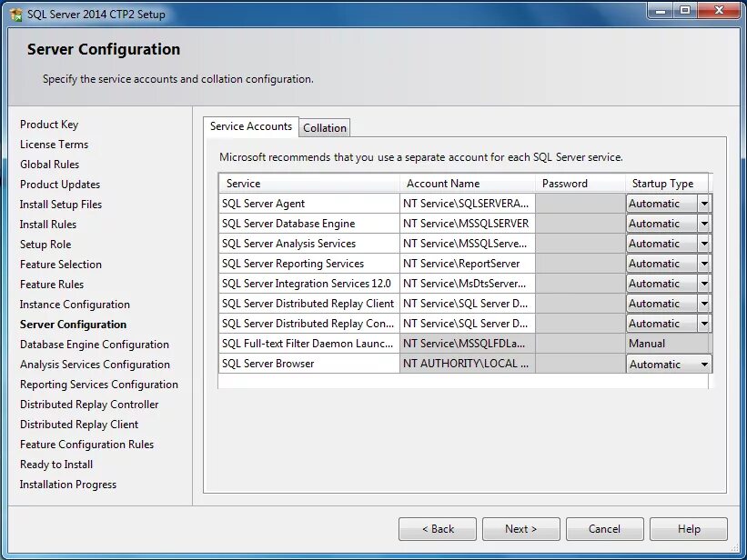Click account name NT Service\MSSQLSERVER

(468, 224)
